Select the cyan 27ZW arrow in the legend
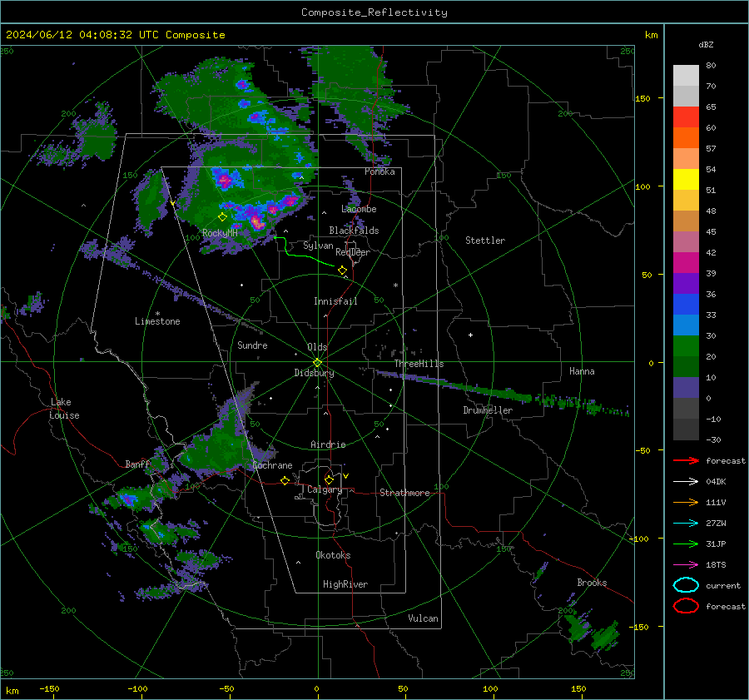The width and height of the screenshot is (749, 700). click(686, 524)
